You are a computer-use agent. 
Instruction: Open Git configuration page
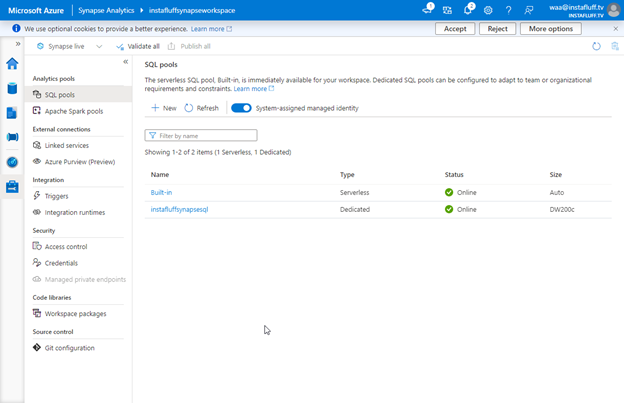78,348
